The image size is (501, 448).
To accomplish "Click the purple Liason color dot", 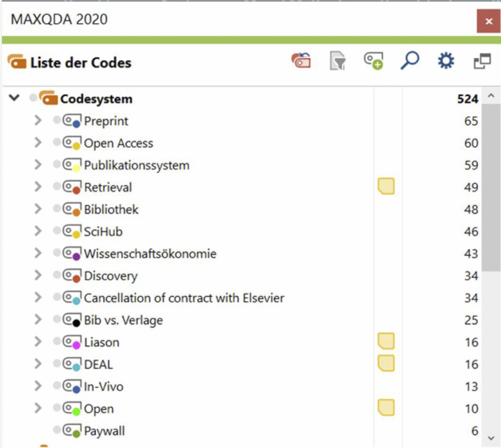I will point(76,345).
